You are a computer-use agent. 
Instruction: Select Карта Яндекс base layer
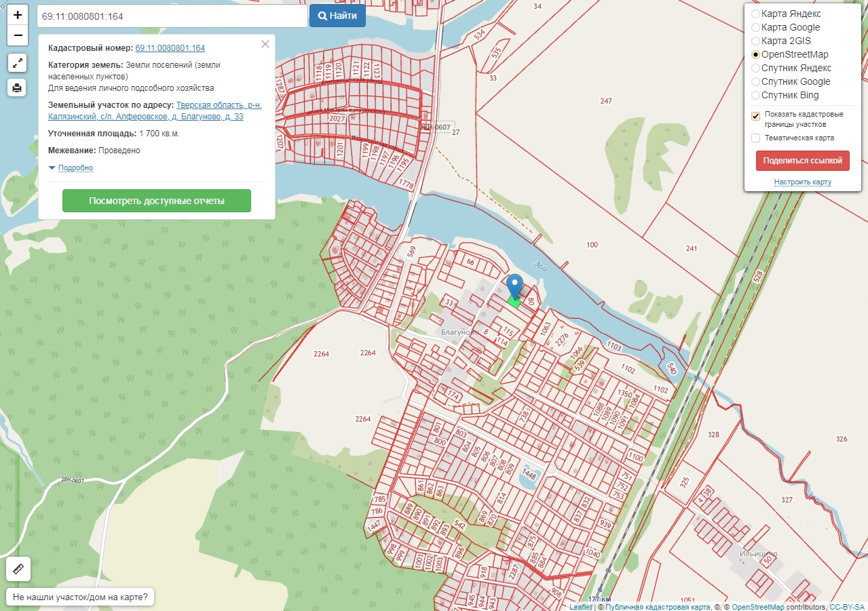point(755,14)
